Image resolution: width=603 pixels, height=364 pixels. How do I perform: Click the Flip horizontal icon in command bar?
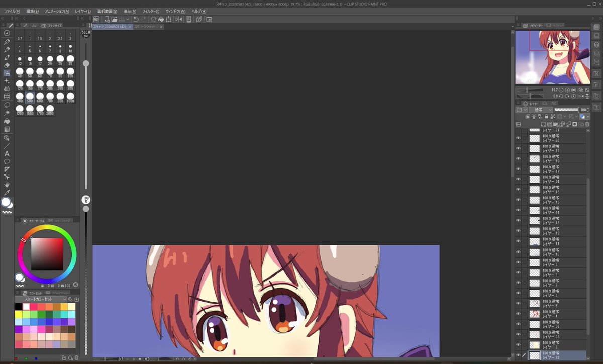pyautogui.click(x=179, y=19)
